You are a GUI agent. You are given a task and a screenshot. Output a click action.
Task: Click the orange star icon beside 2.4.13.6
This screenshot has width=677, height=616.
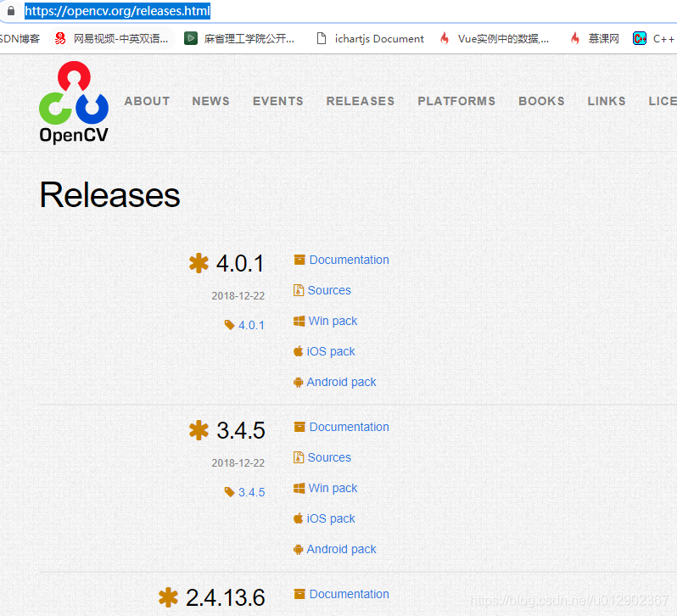(x=168, y=597)
